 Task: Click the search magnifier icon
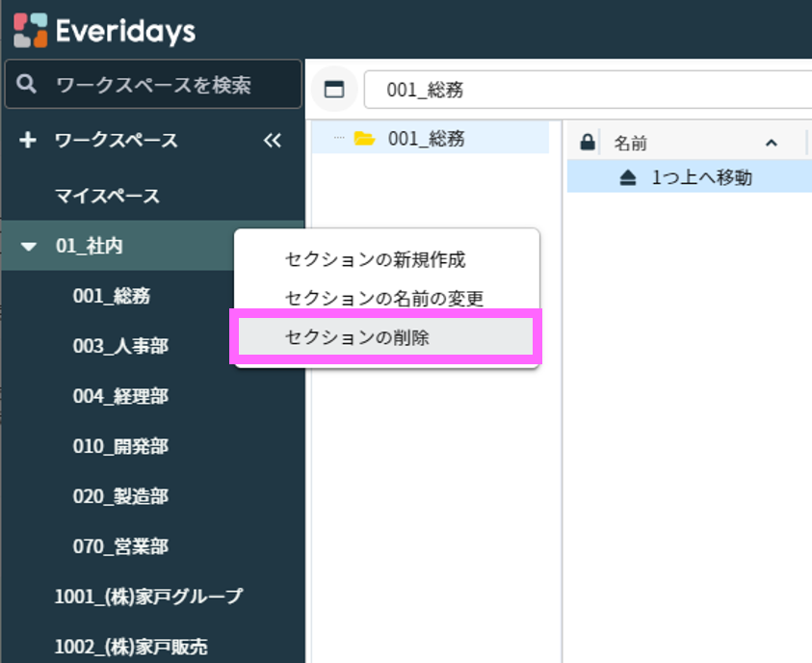(27, 85)
